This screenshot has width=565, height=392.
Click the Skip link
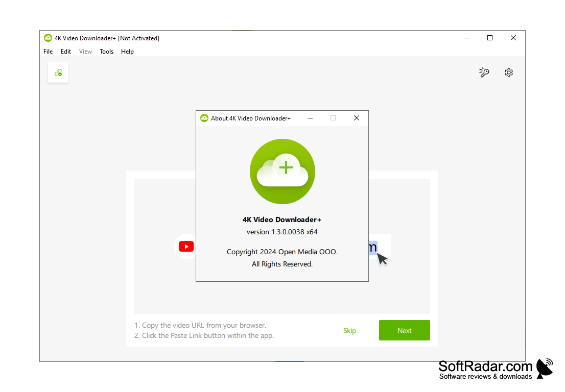349,330
